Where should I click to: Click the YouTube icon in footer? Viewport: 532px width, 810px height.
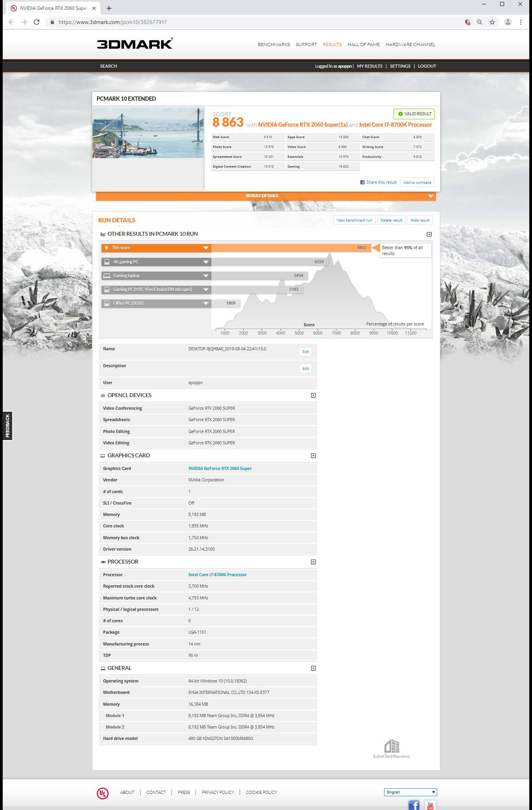click(430, 804)
